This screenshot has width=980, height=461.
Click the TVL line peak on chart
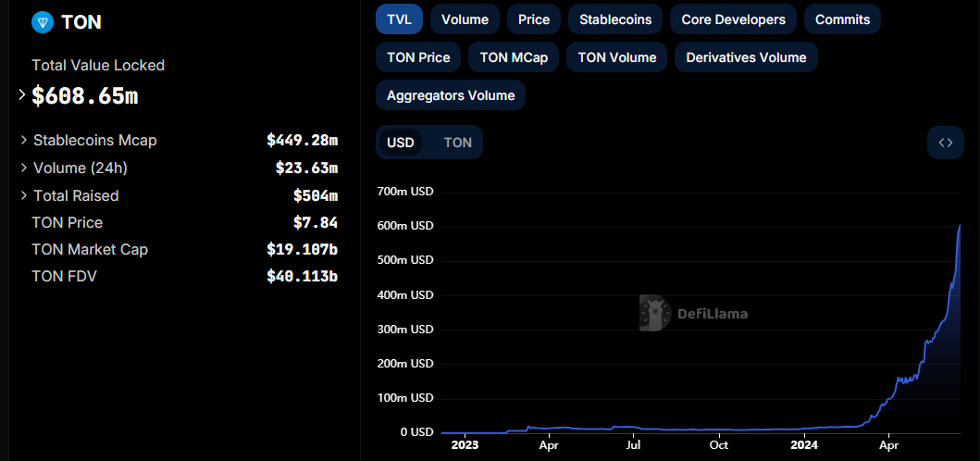click(x=960, y=225)
